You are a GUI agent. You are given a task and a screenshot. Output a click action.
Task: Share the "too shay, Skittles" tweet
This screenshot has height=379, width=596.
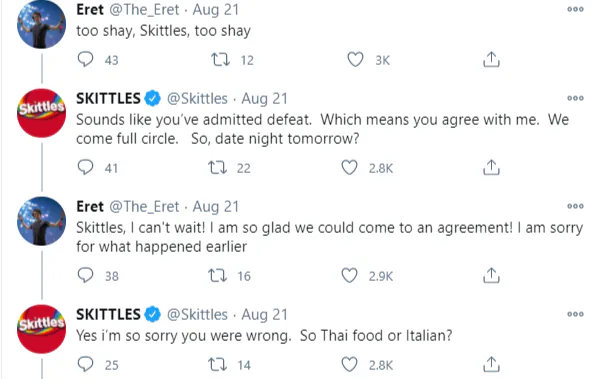(491, 59)
